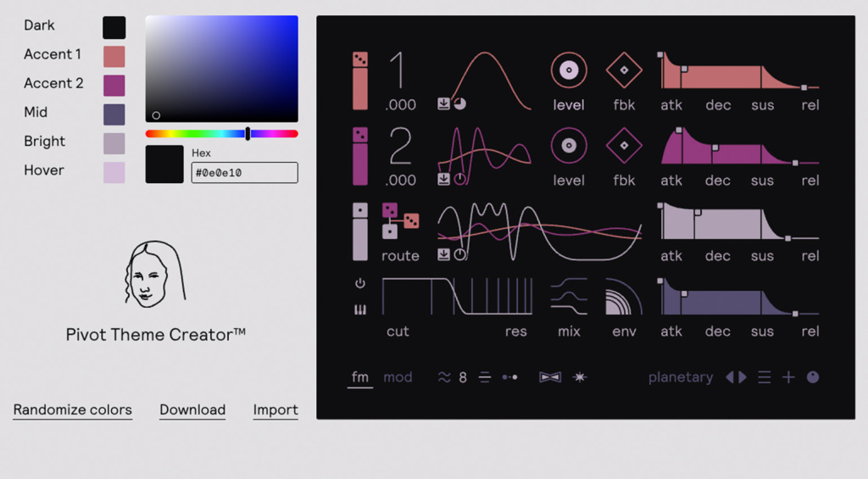Open the preset list hamburger menu
The height and width of the screenshot is (479, 868).
click(x=765, y=377)
